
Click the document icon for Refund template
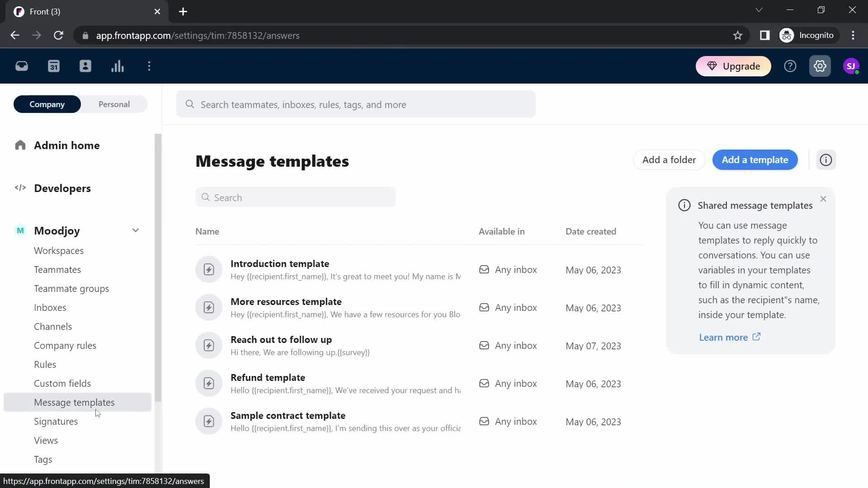(209, 383)
